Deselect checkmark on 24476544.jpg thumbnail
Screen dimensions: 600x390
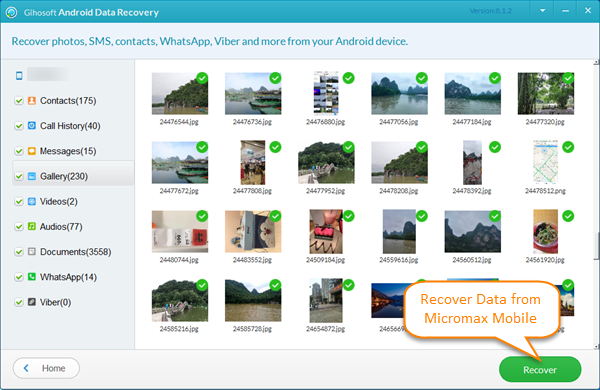pos(202,78)
